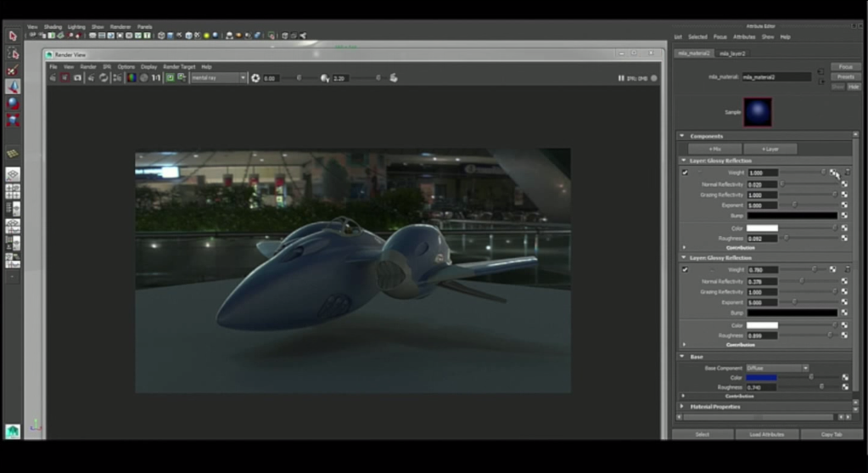Click the checker map button beside Bump

tap(844, 216)
